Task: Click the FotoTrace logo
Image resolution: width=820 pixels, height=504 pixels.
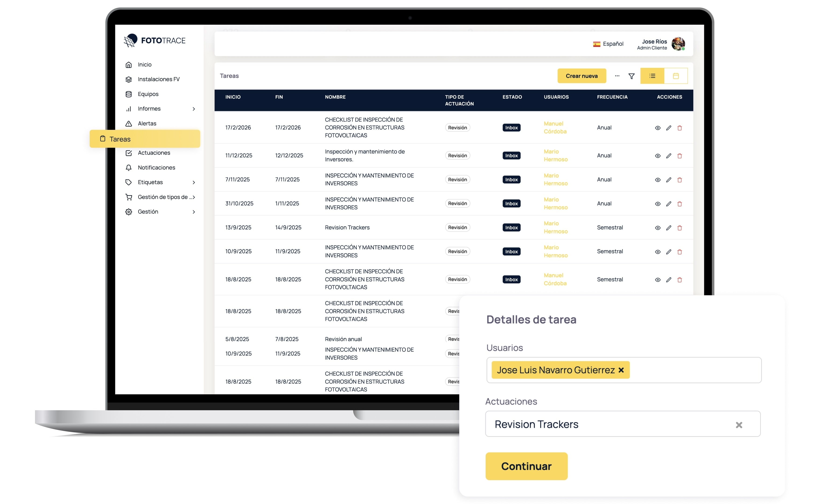Action: pos(154,41)
